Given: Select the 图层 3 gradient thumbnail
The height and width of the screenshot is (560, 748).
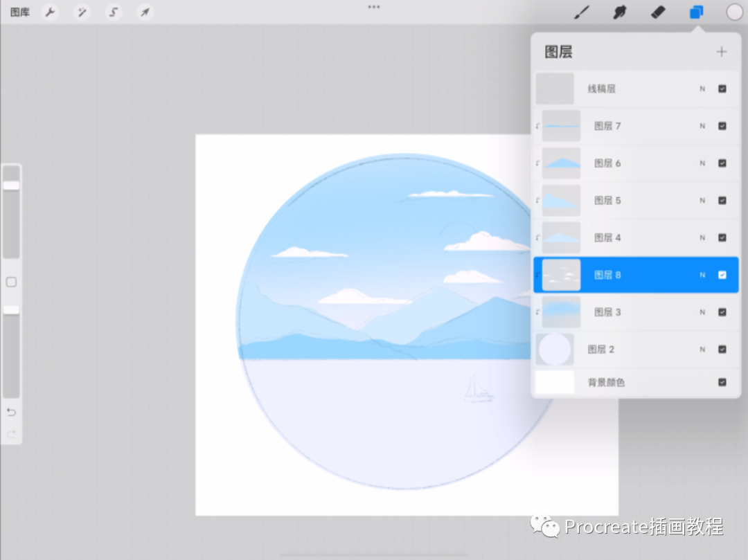Looking at the screenshot, I should [562, 311].
